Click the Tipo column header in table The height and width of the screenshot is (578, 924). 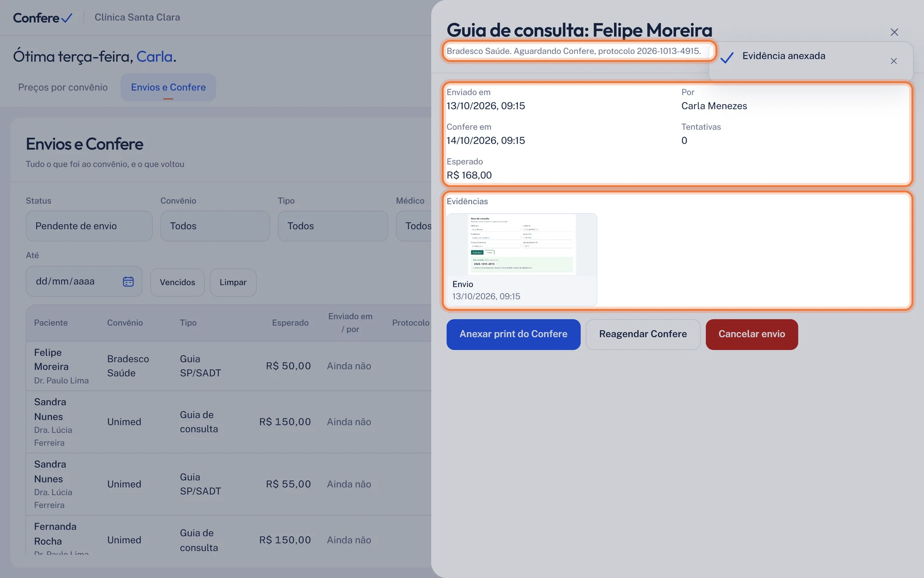click(188, 323)
